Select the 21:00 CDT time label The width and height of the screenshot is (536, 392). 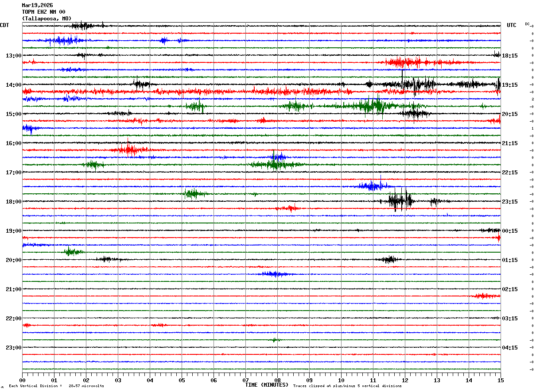pos(13,289)
